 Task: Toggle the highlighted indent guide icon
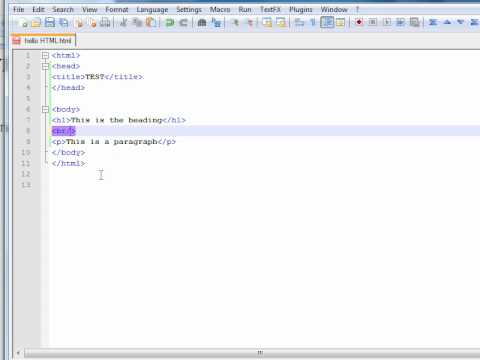point(327,23)
